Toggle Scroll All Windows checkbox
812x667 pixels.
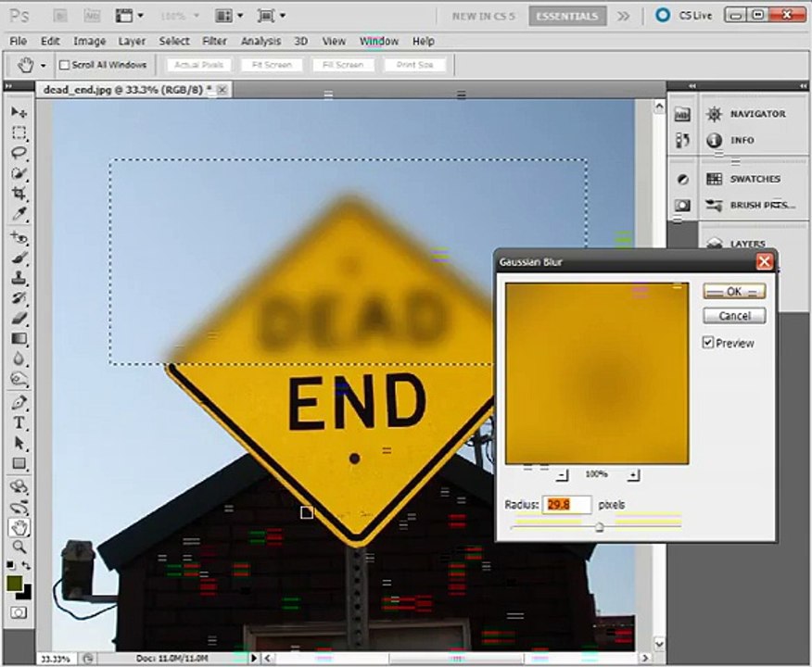pos(64,65)
